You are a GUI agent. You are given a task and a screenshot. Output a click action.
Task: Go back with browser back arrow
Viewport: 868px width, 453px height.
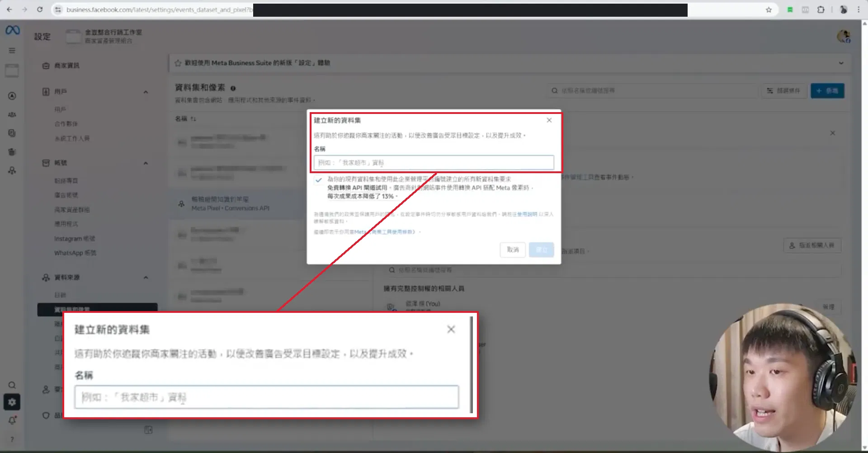tap(9, 9)
